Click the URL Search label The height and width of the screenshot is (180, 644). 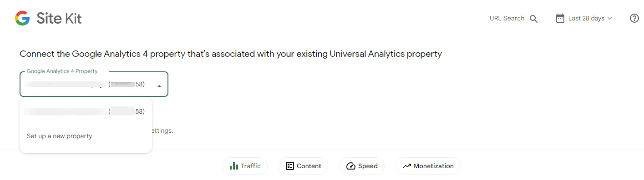click(x=507, y=18)
